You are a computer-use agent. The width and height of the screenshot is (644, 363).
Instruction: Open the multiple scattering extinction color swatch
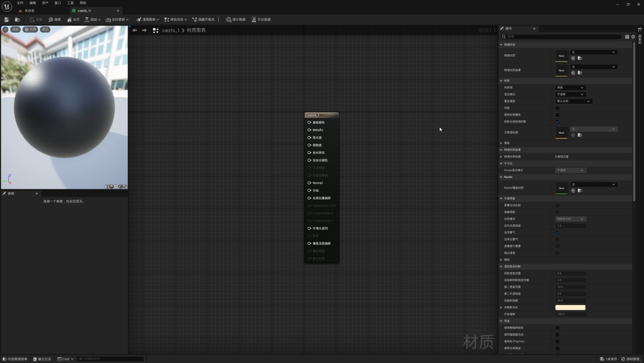click(x=571, y=307)
